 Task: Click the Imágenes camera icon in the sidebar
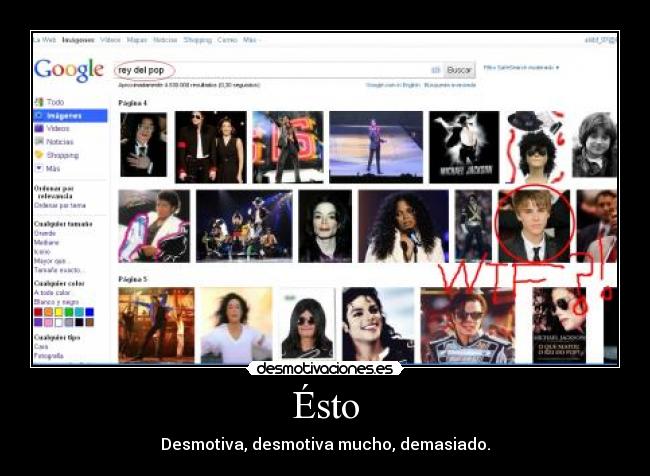coord(39,115)
